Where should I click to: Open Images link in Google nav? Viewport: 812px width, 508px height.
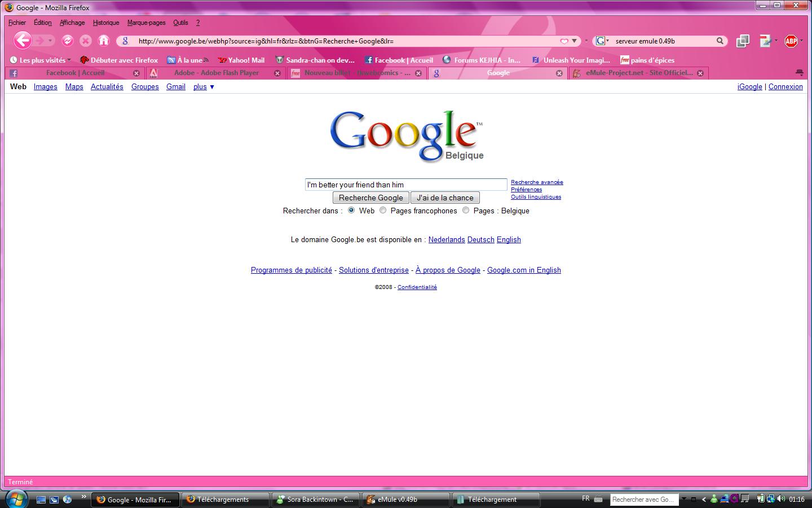coord(45,87)
